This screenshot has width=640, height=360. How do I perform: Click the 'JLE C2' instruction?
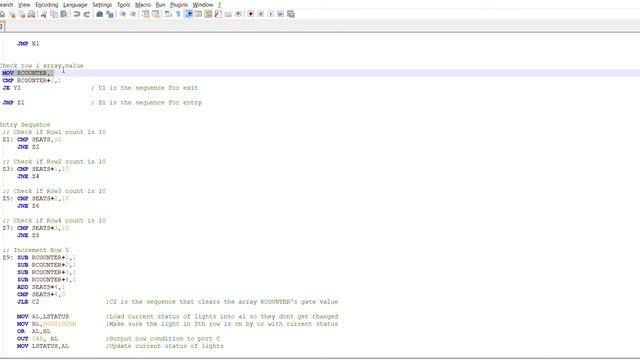coord(28,302)
